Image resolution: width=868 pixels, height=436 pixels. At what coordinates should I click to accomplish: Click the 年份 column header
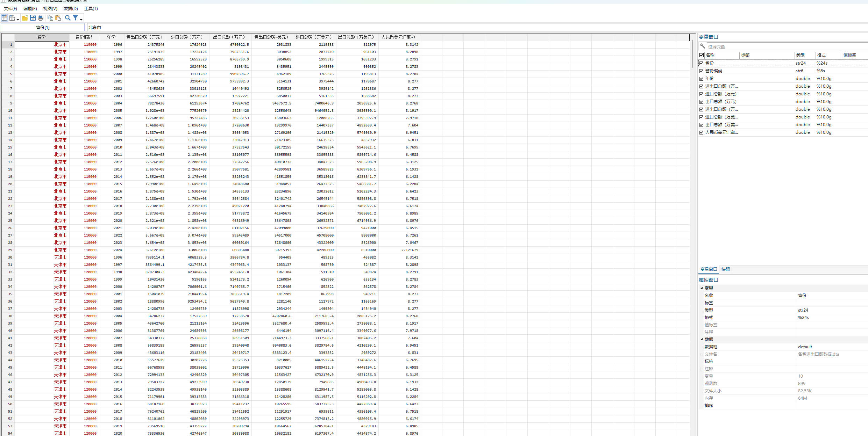coord(111,37)
